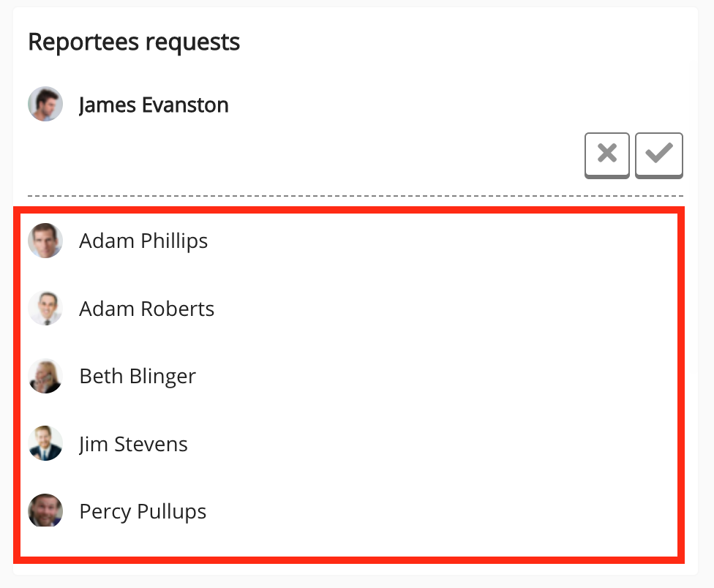The height and width of the screenshot is (588, 714).
Task: Choose Beth Blinger name in the list
Action: (x=138, y=376)
